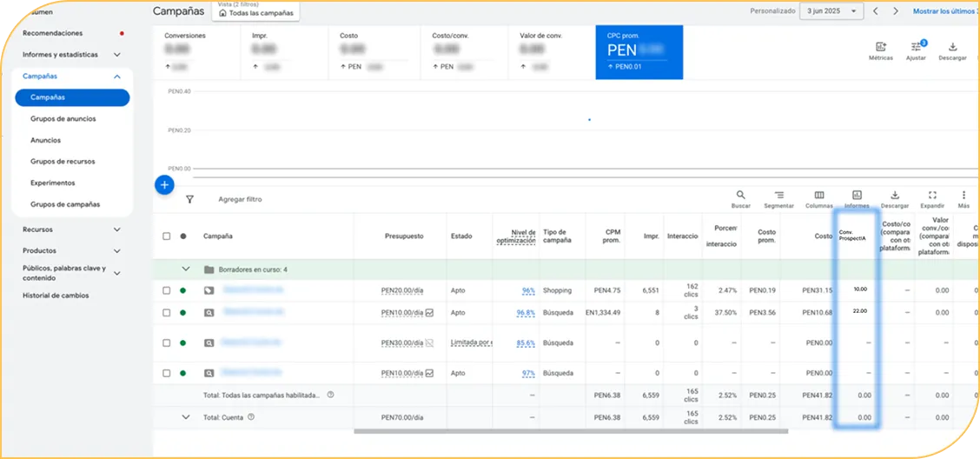Screen dimensions: 980x459
Task: Check the Shopping campaign row checkbox
Action: (167, 290)
